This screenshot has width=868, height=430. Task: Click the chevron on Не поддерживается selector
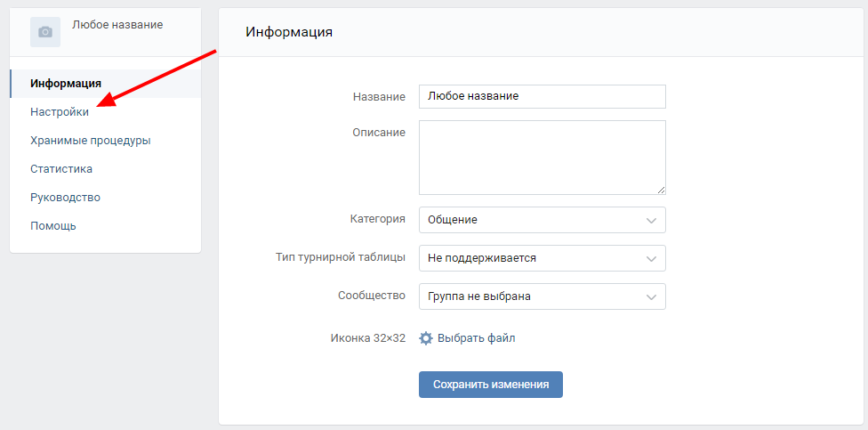[652, 258]
